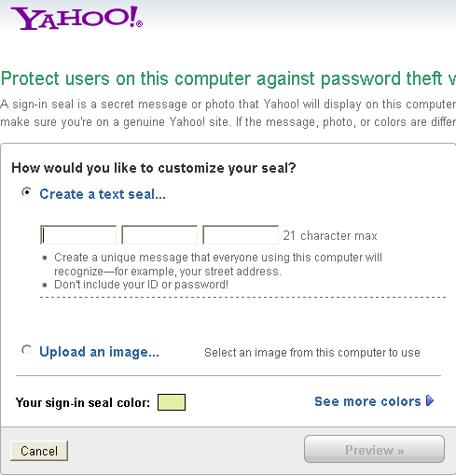The image size is (456, 476).
Task: Click the Yahoo! logo
Action: click(76, 18)
